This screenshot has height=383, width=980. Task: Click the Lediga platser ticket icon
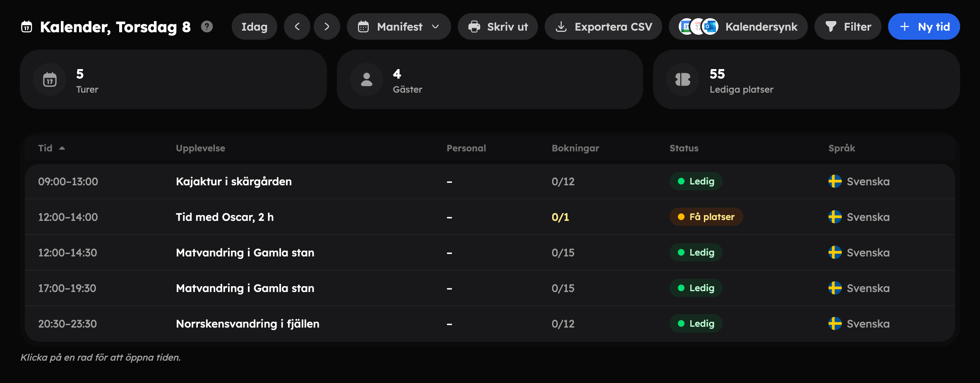click(x=683, y=79)
